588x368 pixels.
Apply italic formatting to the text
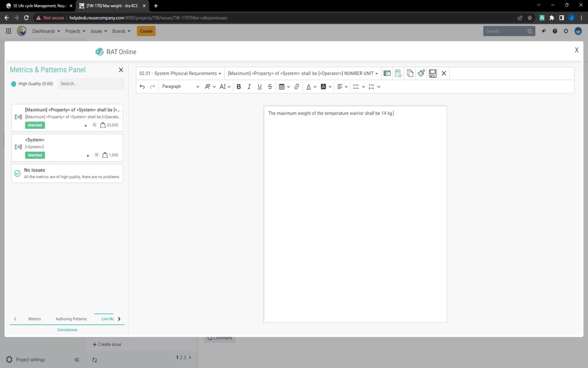(249, 86)
